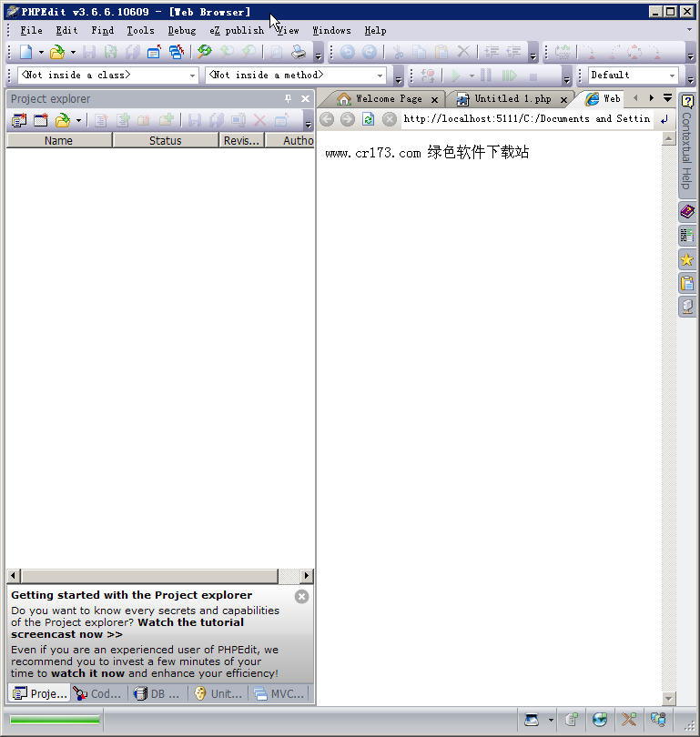This screenshot has height=737, width=700.
Task: Open the Tools menu
Action: [140, 31]
